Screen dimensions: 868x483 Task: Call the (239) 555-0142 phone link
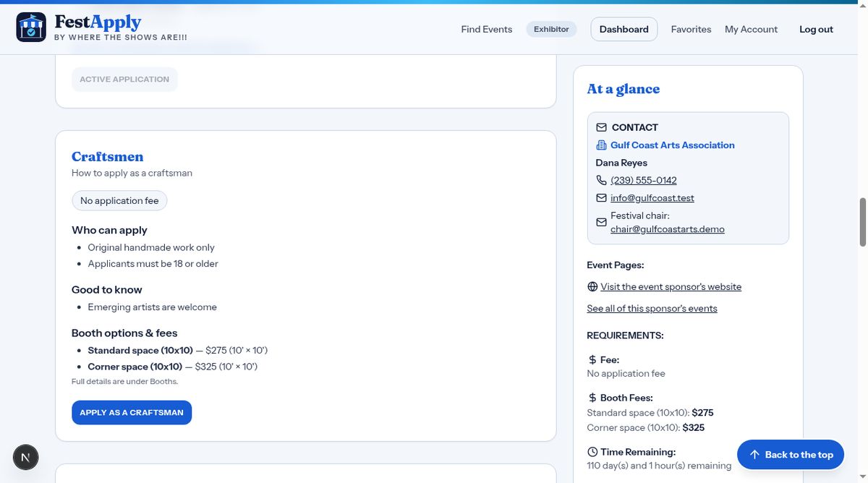[644, 181]
